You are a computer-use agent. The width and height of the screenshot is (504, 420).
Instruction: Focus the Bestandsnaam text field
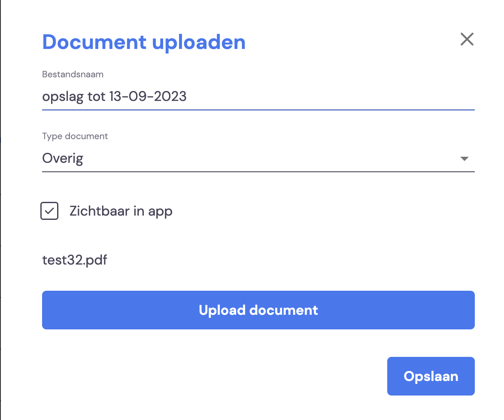click(x=258, y=97)
